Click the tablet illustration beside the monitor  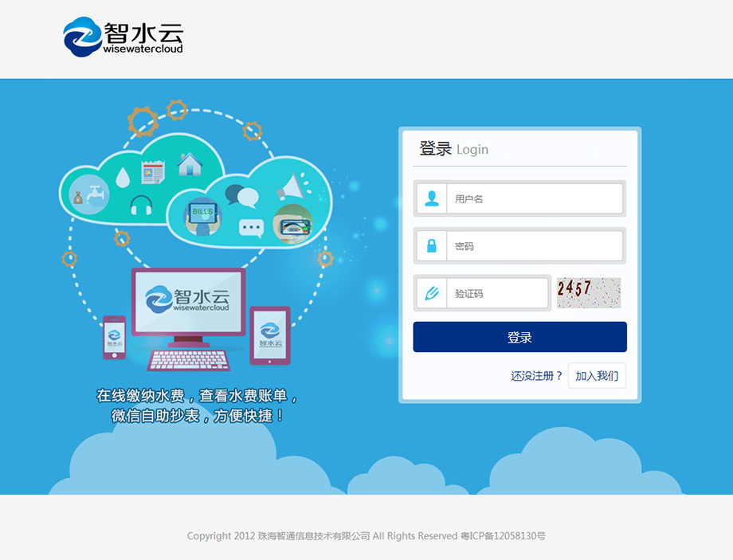point(270,335)
